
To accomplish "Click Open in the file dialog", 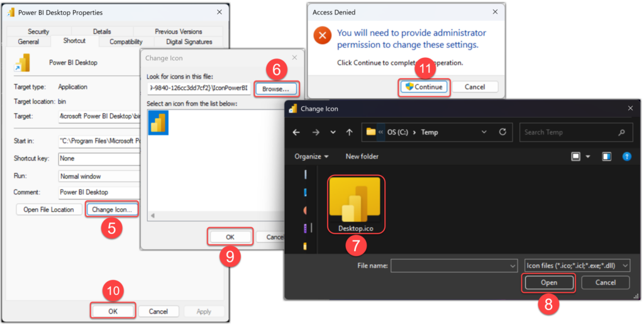I will point(548,282).
